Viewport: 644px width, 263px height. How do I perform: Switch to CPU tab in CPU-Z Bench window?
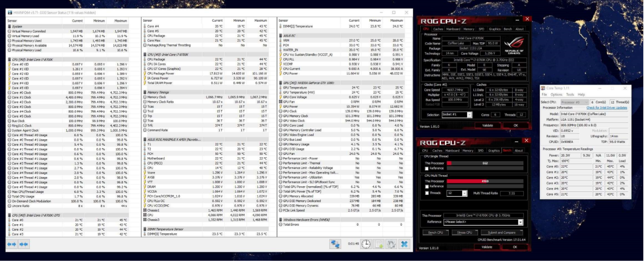(x=425, y=151)
